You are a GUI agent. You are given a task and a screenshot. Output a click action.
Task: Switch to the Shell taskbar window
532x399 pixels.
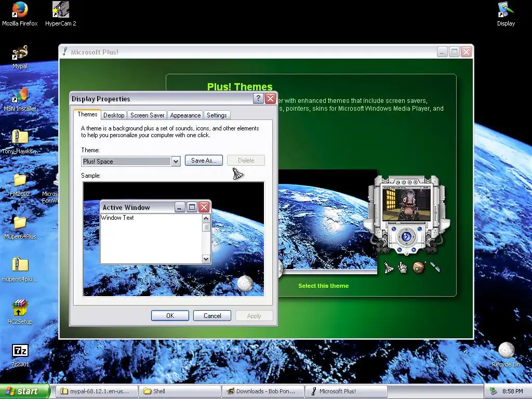point(180,391)
